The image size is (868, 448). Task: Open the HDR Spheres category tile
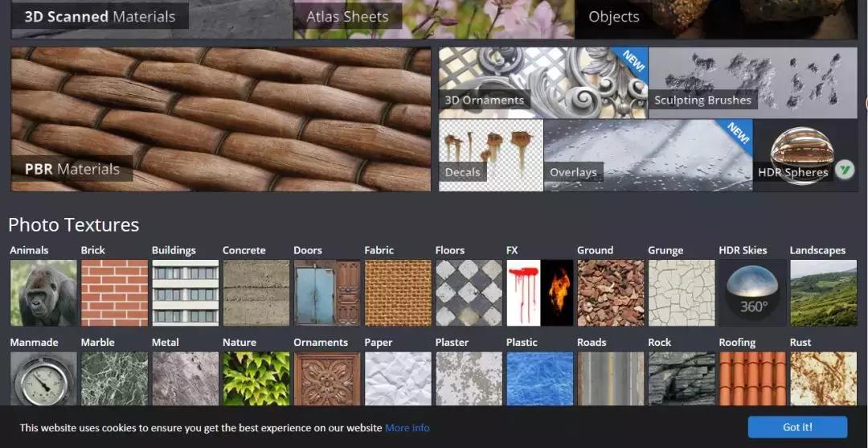(805, 155)
